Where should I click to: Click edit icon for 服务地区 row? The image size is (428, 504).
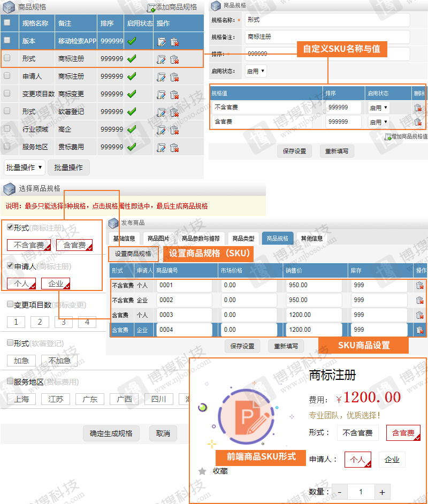(x=162, y=147)
